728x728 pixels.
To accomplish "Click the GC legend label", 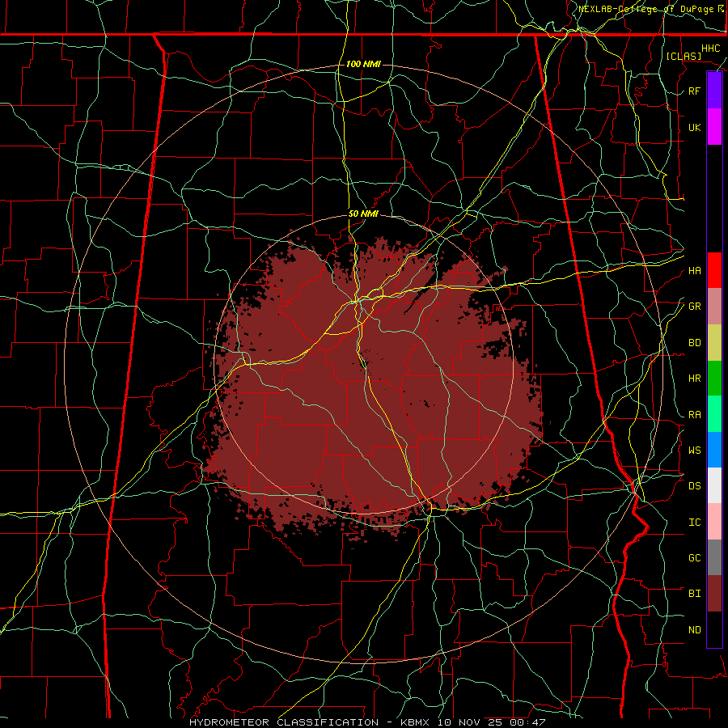I will tap(695, 558).
